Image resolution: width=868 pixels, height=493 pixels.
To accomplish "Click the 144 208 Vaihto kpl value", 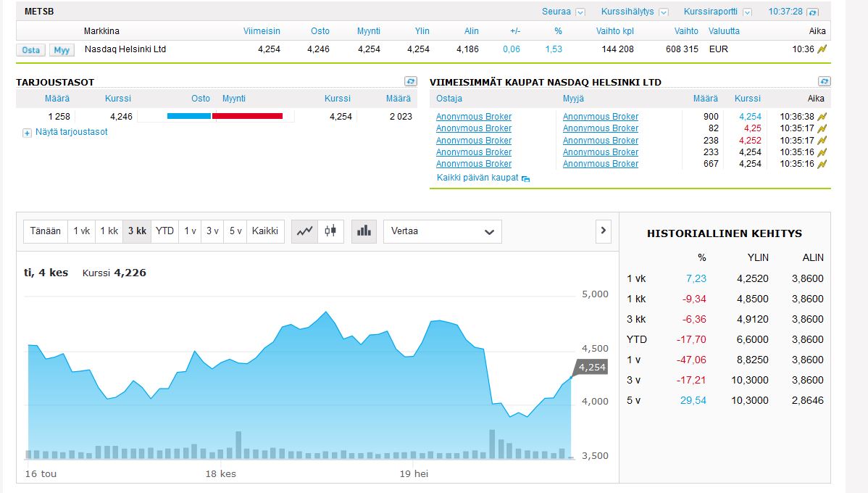I will click(x=618, y=49).
